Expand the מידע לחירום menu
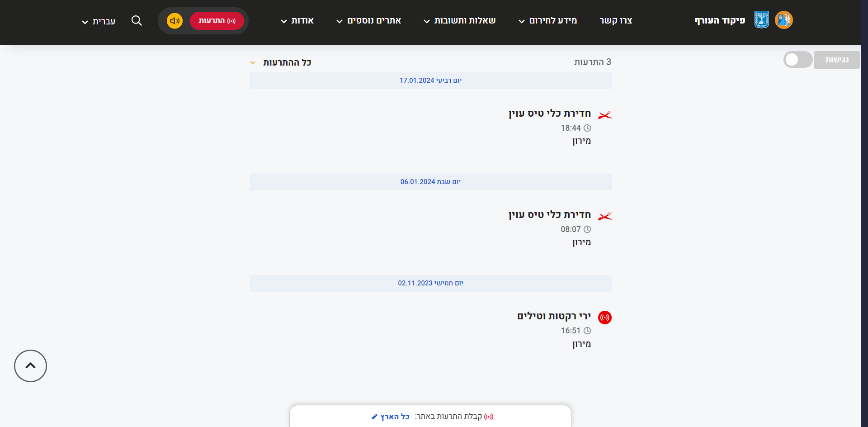 tap(547, 21)
